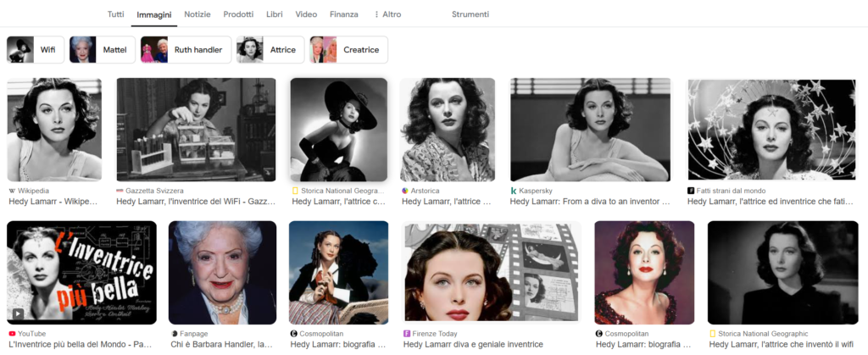868x355 pixels.
Task: Open the Kaspersky result thumbnail
Action: [590, 130]
